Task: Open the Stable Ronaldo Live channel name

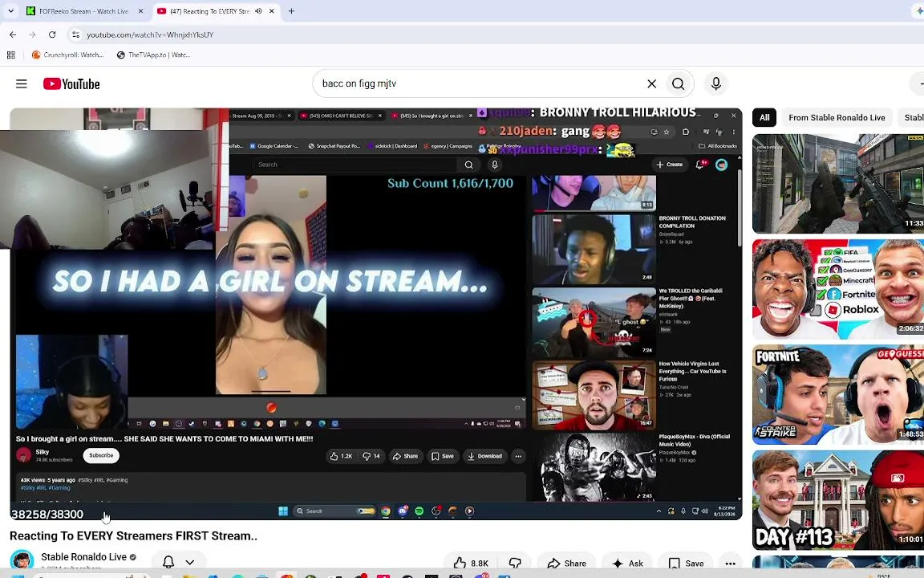Action: 83,557
